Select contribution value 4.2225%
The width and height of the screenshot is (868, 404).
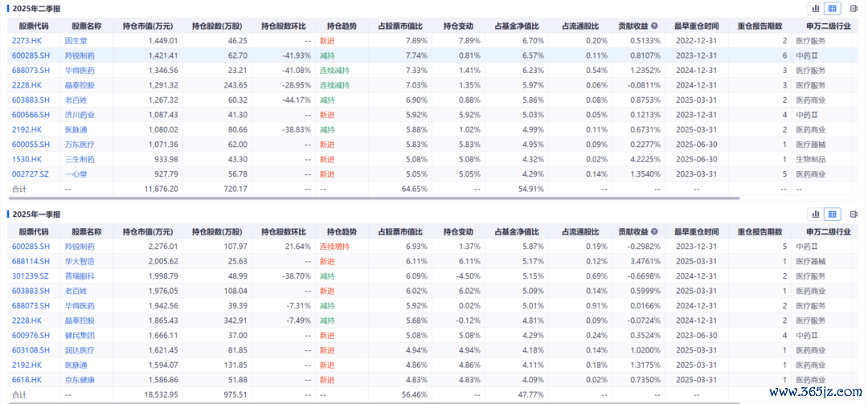[647, 159]
